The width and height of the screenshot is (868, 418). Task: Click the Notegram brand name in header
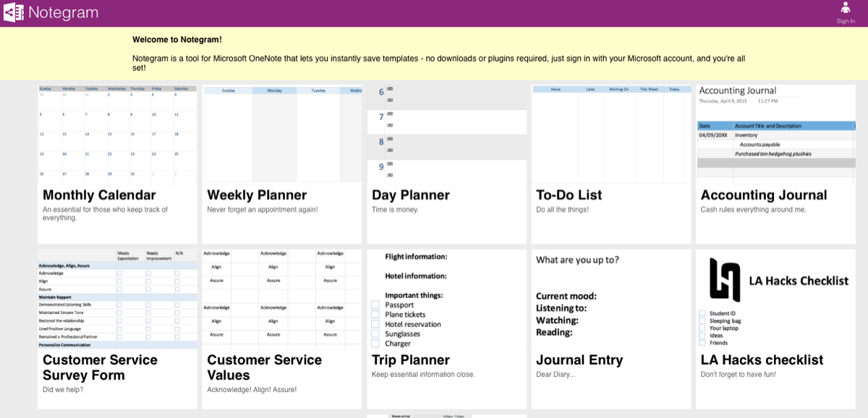pos(63,13)
